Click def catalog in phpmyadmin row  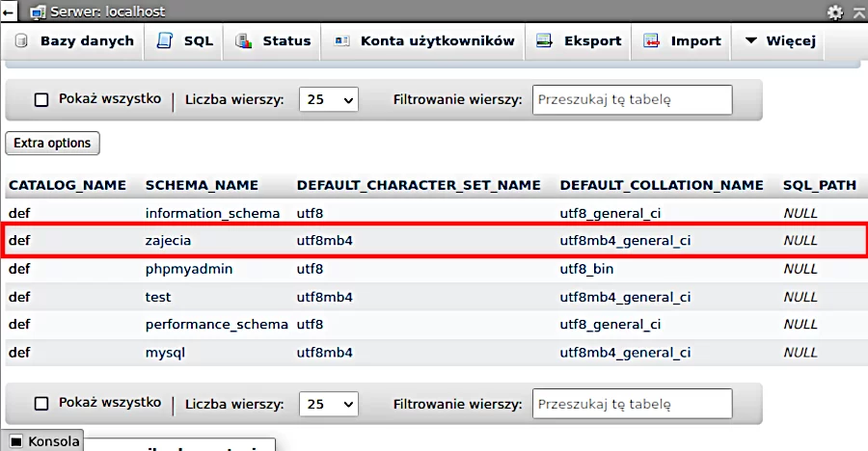pyautogui.click(x=19, y=269)
